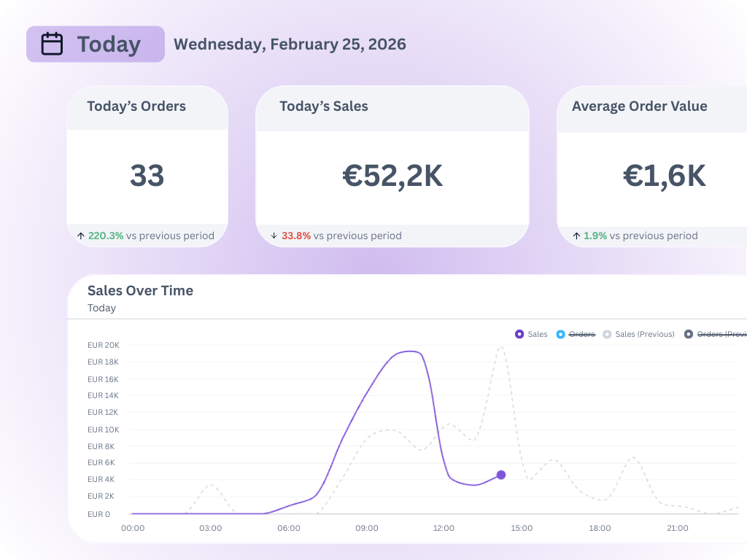Click the Average Order Value card heading
The width and height of the screenshot is (747, 560).
click(640, 106)
